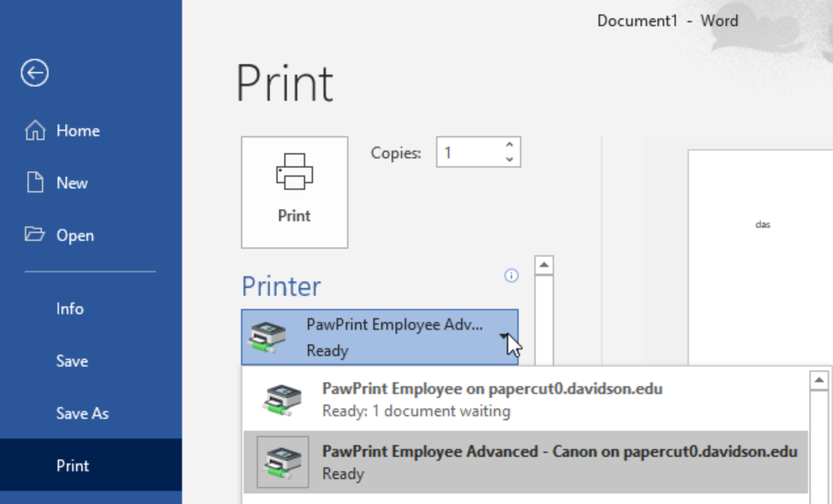
Task: Click the highlighted Canon printer icon
Action: click(283, 462)
